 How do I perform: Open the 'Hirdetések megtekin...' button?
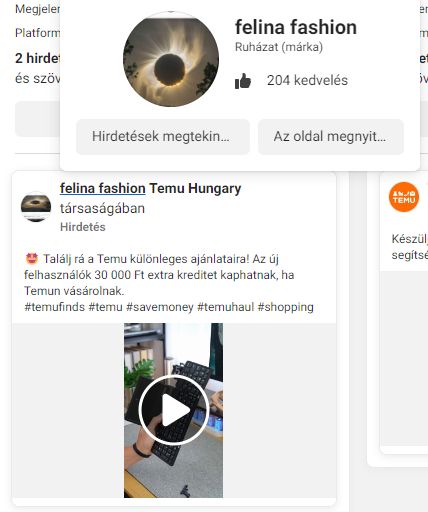(163, 137)
